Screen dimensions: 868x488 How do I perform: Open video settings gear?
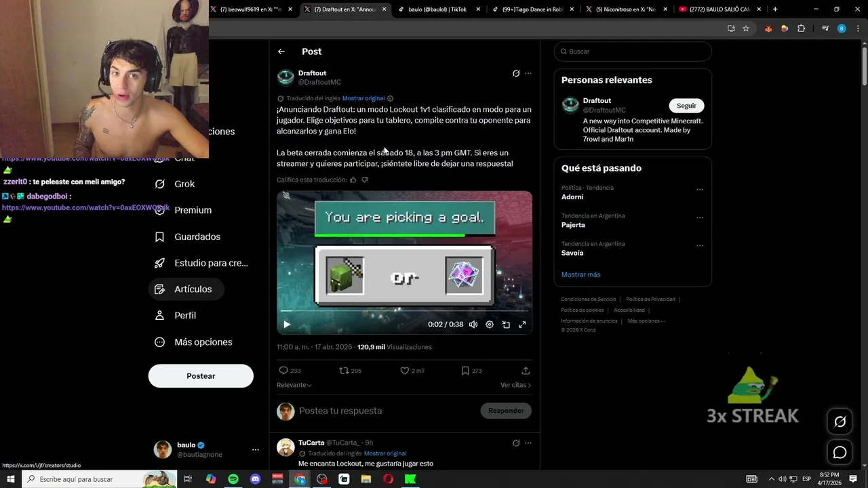click(490, 325)
